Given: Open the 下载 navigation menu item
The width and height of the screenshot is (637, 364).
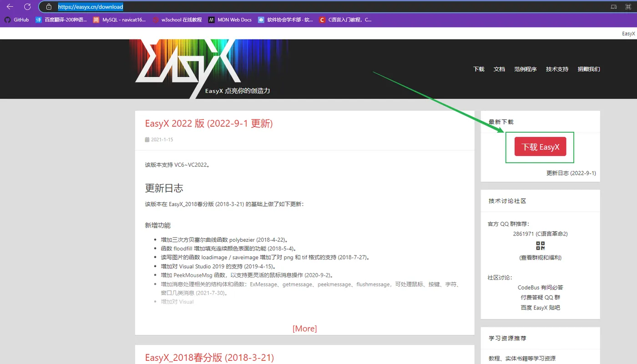Looking at the screenshot, I should (x=479, y=69).
